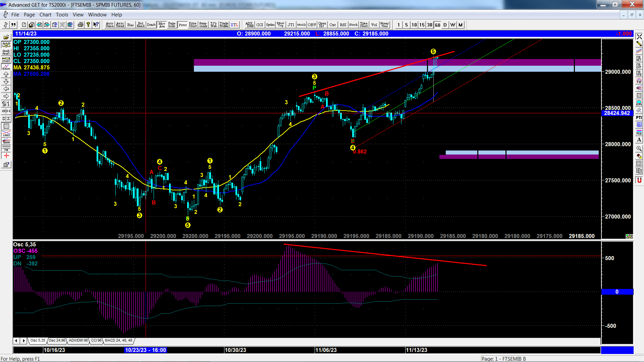
Task: Click the vertical compress icon
Action: pos(6,118)
